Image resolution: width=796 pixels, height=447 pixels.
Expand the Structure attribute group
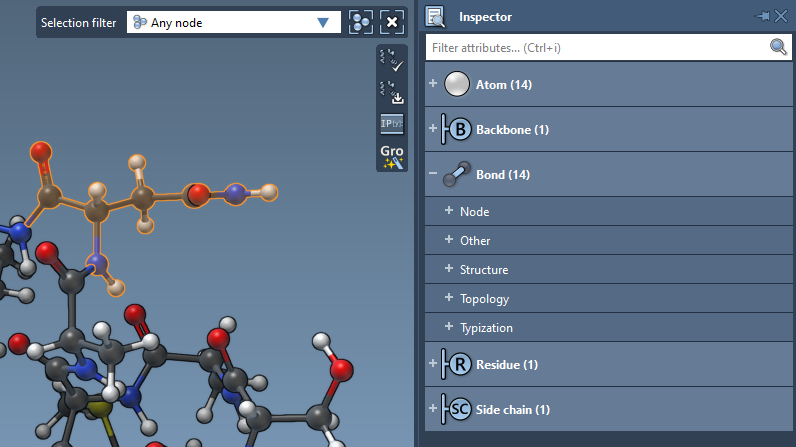coord(449,269)
